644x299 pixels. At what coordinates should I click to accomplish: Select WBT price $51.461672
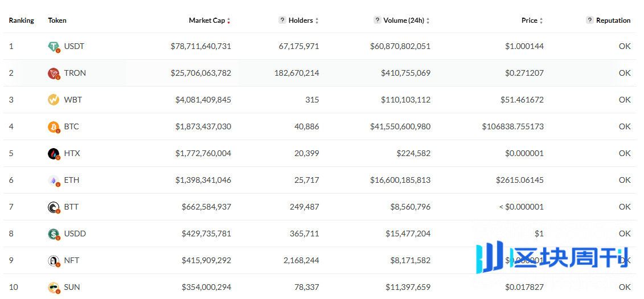click(x=522, y=100)
